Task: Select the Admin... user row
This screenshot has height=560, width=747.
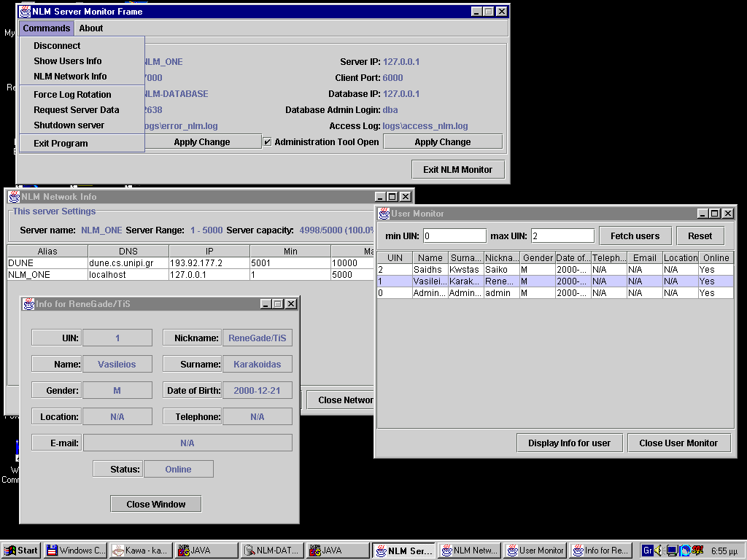Action: point(555,293)
